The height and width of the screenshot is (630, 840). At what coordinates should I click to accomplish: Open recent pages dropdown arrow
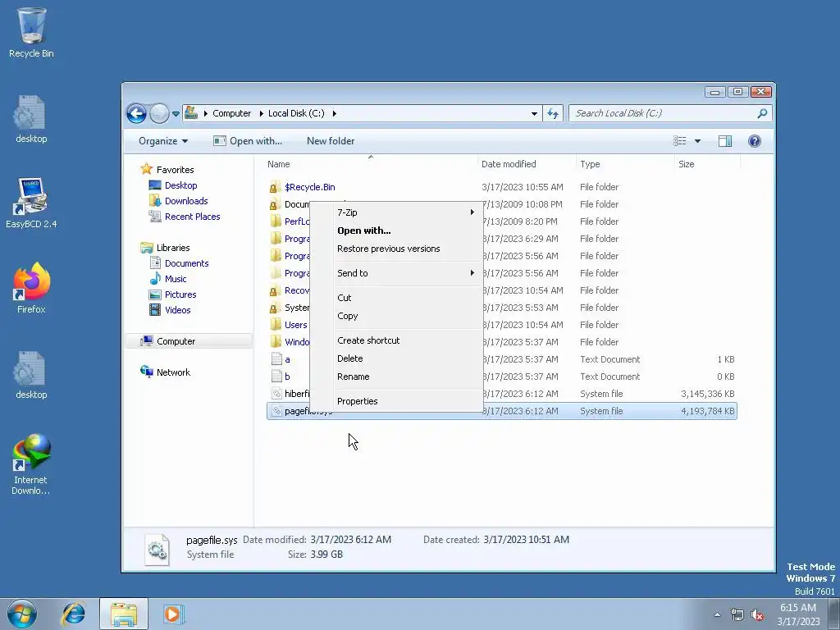pos(176,113)
